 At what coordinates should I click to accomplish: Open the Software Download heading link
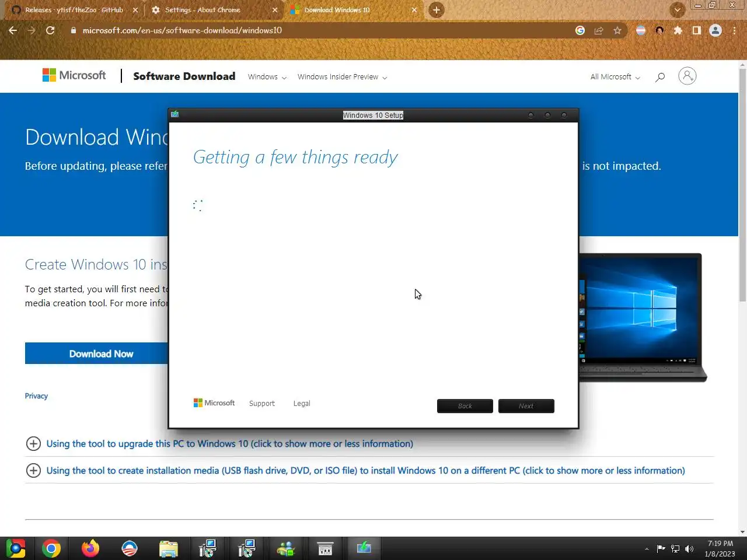(x=184, y=76)
